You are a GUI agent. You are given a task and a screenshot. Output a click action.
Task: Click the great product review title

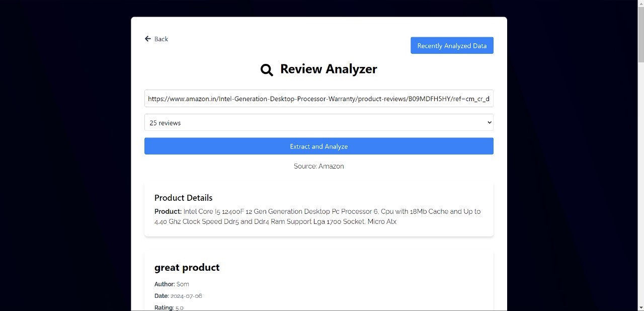(187, 267)
